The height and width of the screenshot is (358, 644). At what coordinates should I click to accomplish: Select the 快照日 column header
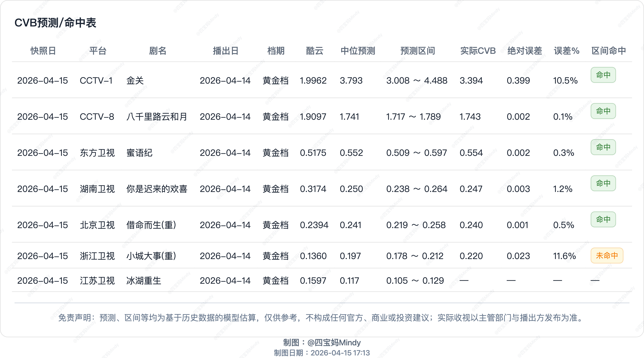coord(43,51)
